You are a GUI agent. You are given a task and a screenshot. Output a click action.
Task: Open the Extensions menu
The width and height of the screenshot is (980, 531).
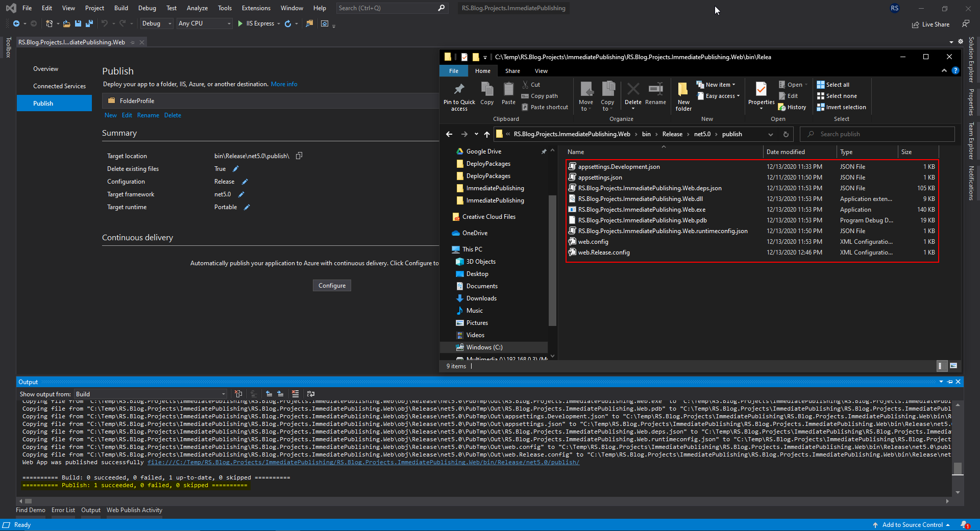256,8
